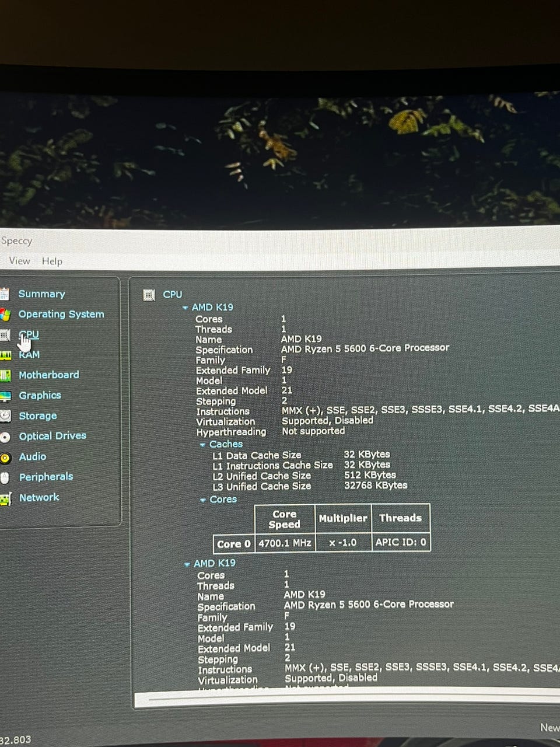Open the Operating System section
Screen dimensions: 560x747
click(61, 314)
